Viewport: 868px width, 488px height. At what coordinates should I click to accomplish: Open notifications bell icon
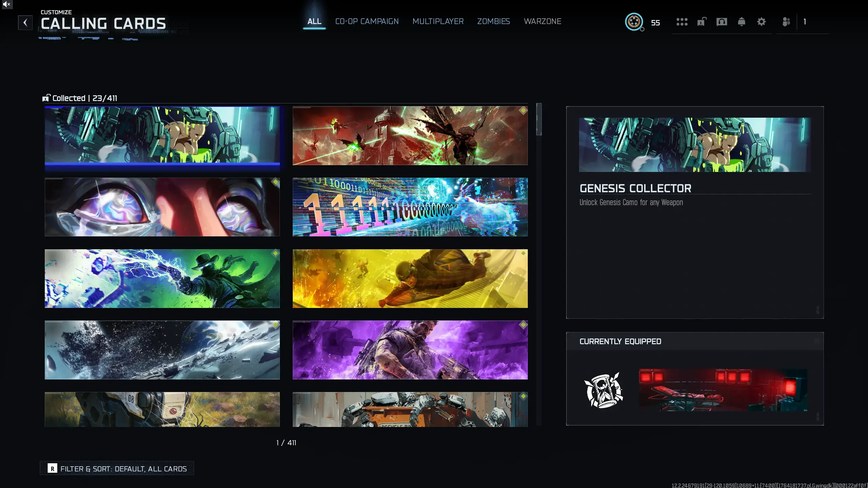[741, 22]
